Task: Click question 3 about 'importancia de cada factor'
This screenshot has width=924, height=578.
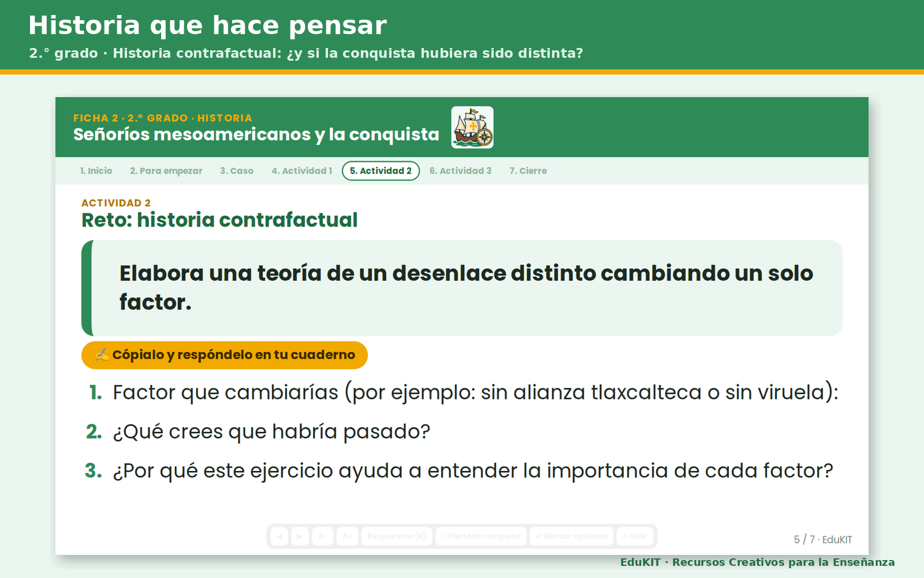Action: click(x=473, y=471)
